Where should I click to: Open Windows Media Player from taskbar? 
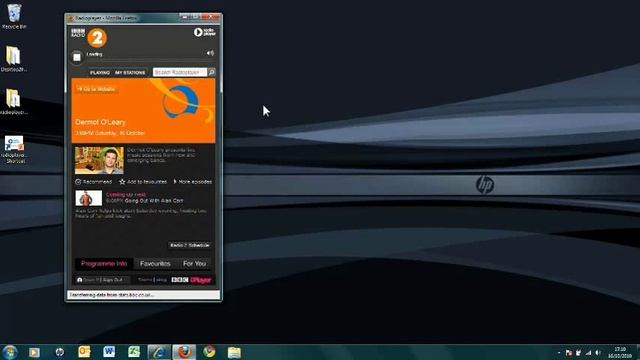tap(34, 352)
